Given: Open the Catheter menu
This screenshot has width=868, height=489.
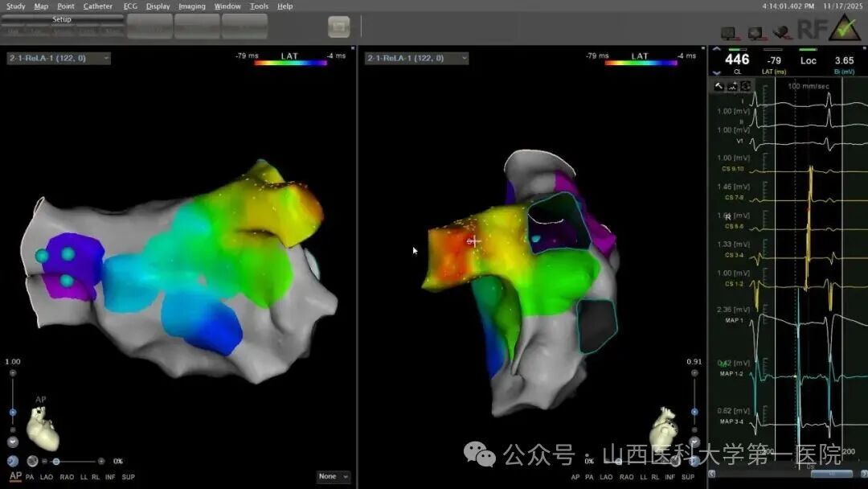Looking at the screenshot, I should [x=98, y=6].
